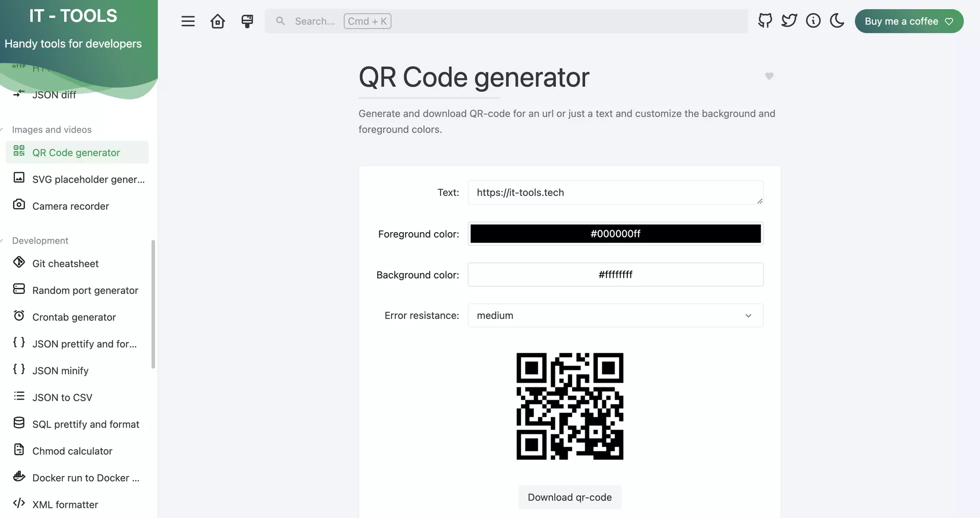This screenshot has height=518, width=980.
Task: Click the JSON diff arrows icon
Action: pyautogui.click(x=19, y=93)
